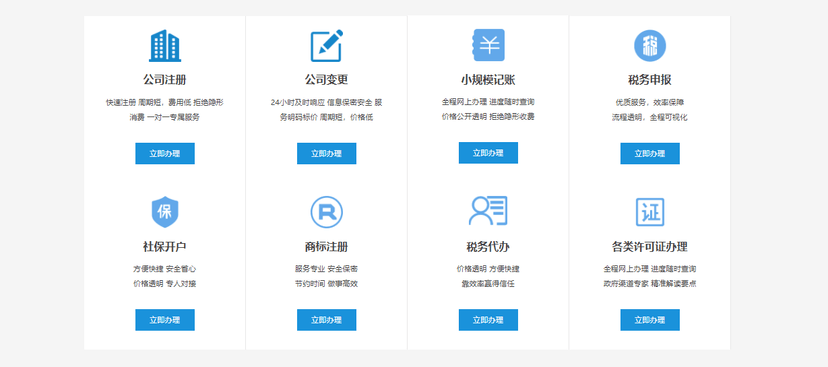The width and height of the screenshot is (828, 367).
Task: Click the edit pencil icon above 公司变更
Action: click(326, 45)
